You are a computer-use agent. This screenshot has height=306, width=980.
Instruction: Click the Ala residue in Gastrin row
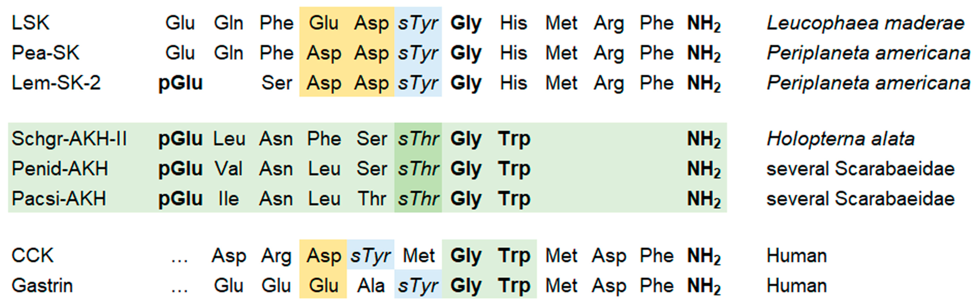click(x=371, y=286)
